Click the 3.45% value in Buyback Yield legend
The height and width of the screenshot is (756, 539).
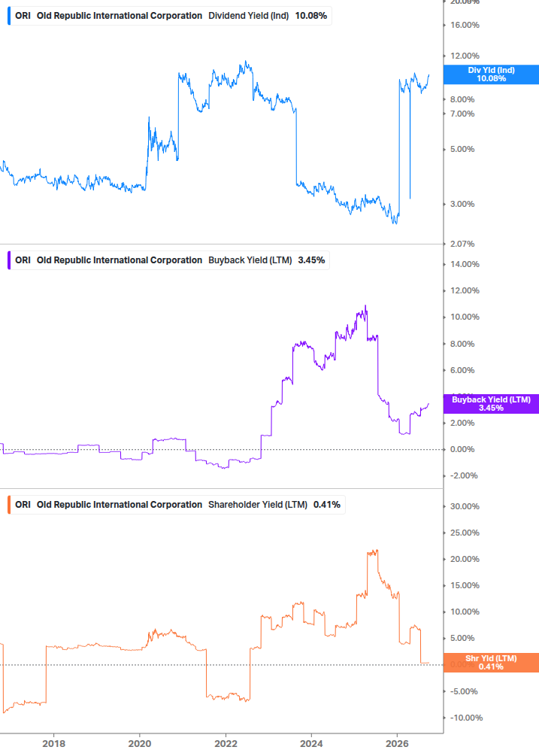[312, 260]
